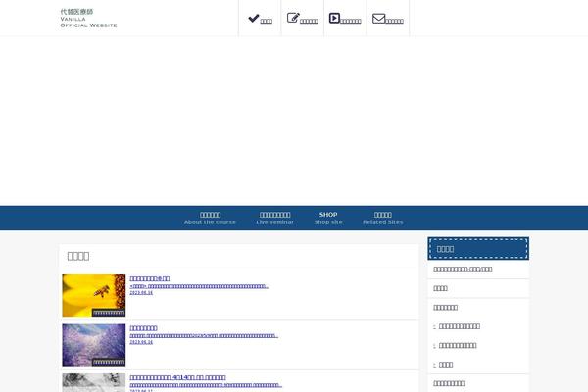Open the 'About the course' navigation item
Viewport: 588px width, 392px height.
(210, 218)
